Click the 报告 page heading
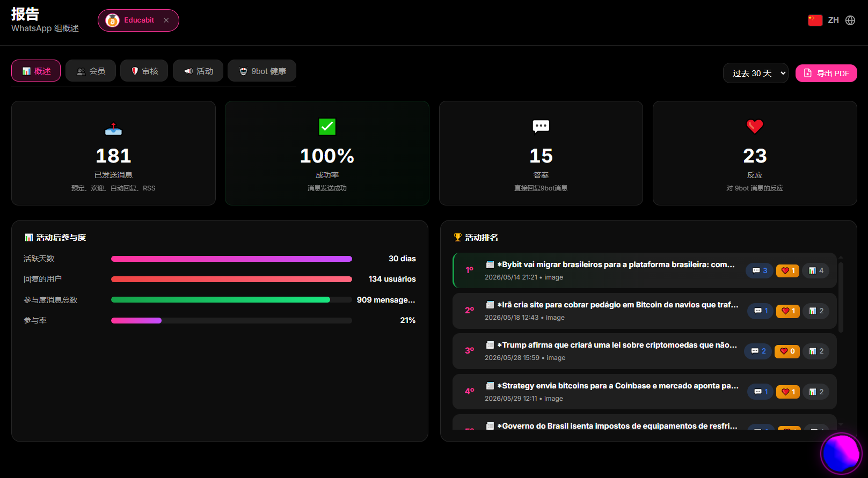This screenshot has width=868, height=478. point(25,14)
